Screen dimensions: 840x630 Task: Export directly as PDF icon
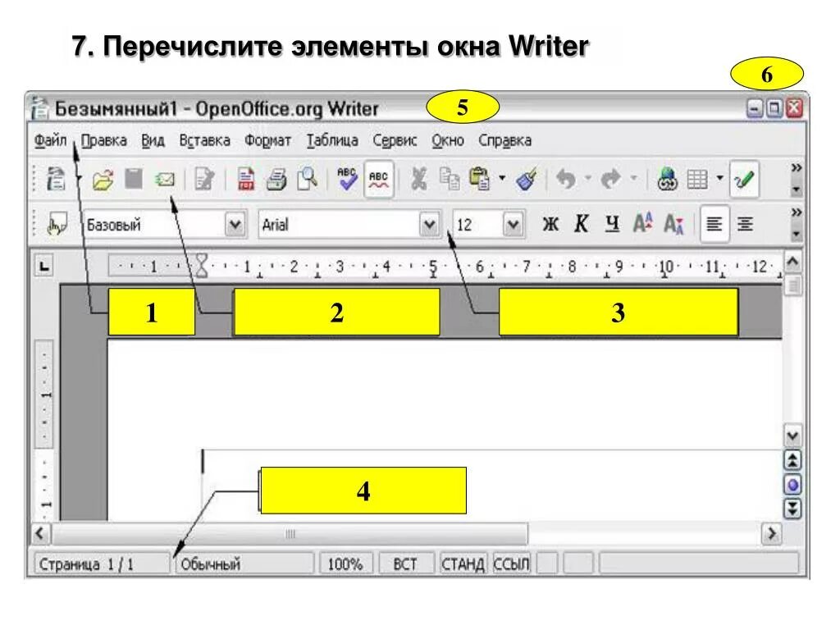(x=246, y=180)
